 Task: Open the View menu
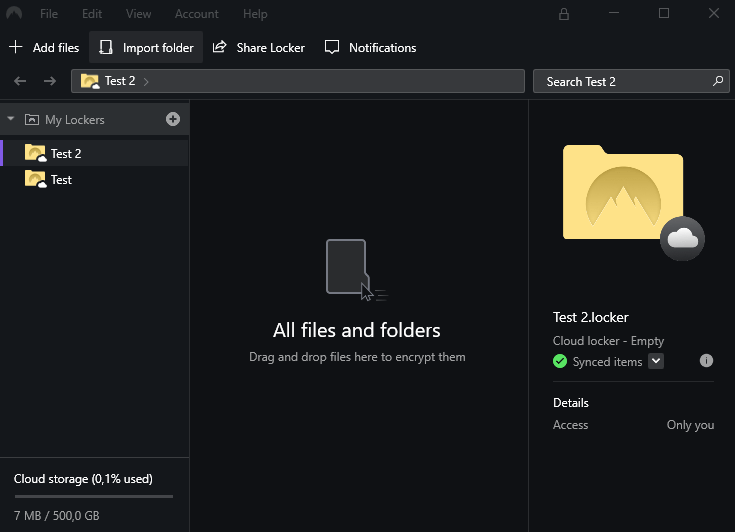[138, 14]
